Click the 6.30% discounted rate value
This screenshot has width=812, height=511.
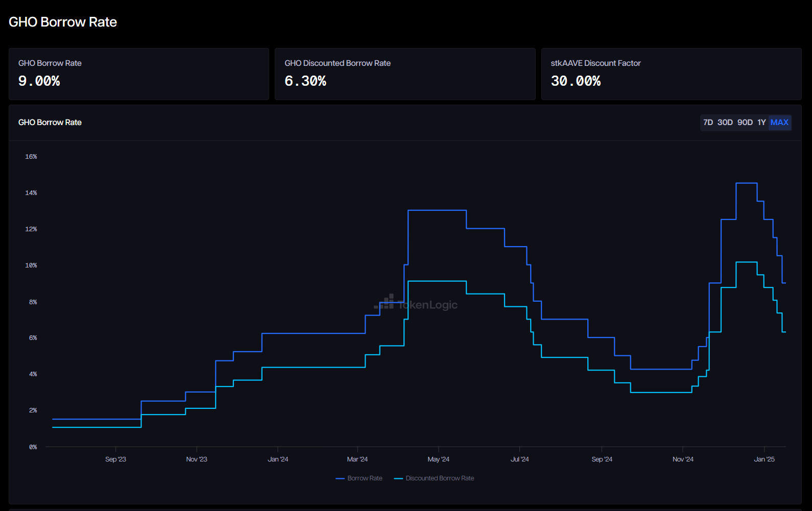pyautogui.click(x=305, y=81)
